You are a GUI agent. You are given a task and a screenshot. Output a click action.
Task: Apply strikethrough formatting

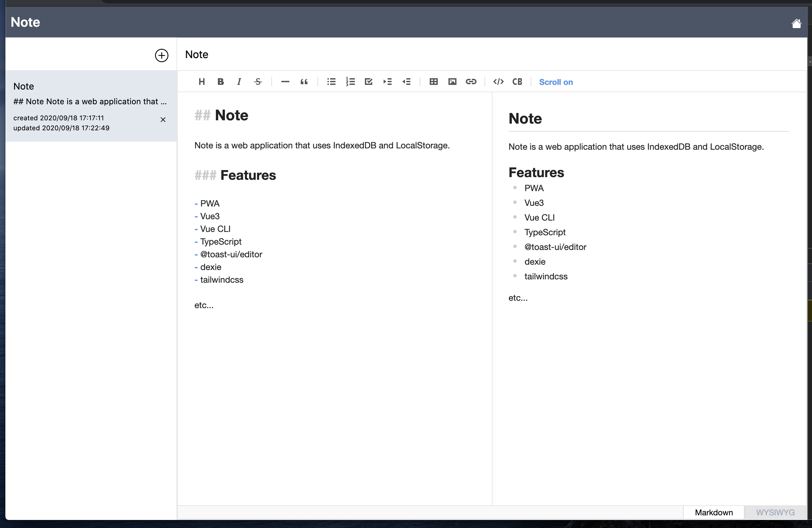[258, 82]
